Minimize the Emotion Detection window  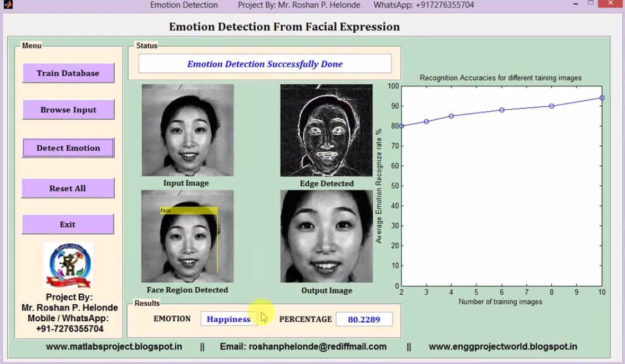(x=576, y=4)
